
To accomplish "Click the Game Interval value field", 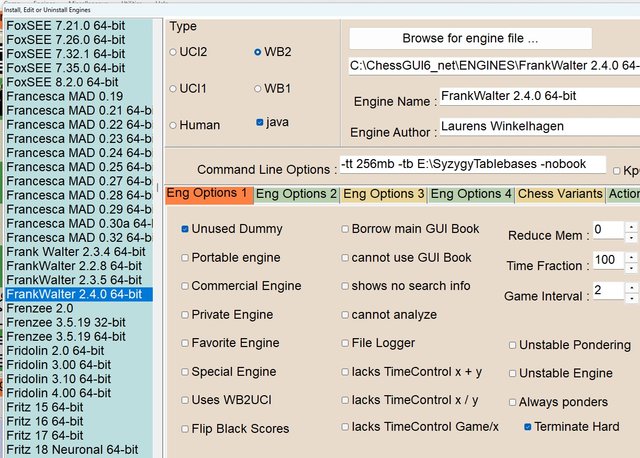I will 608,291.
